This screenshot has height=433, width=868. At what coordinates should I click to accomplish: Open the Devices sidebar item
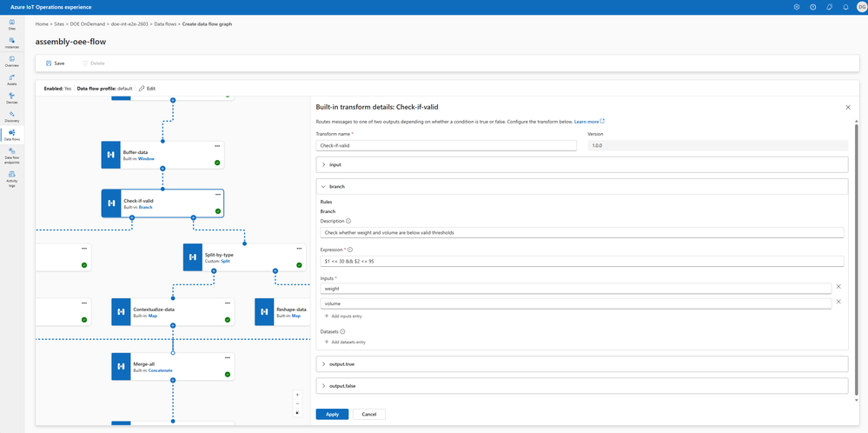click(11, 98)
